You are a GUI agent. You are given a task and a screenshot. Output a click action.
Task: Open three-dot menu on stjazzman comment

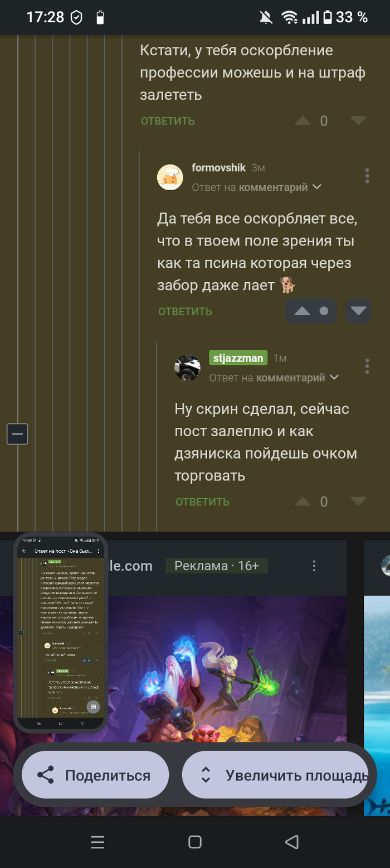click(367, 367)
